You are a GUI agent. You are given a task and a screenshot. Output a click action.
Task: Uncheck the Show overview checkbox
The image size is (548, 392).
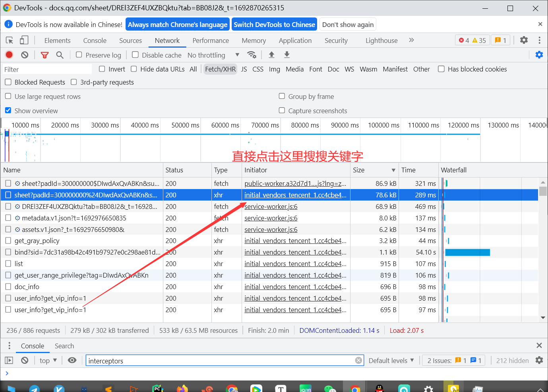point(8,110)
